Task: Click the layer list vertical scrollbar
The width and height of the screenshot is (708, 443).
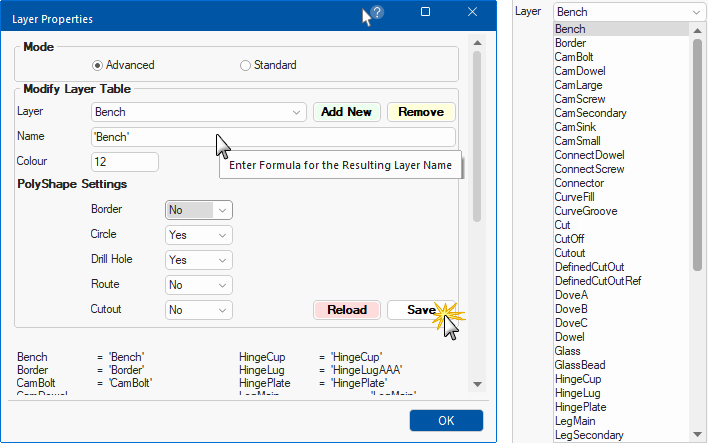Action: [x=698, y=150]
